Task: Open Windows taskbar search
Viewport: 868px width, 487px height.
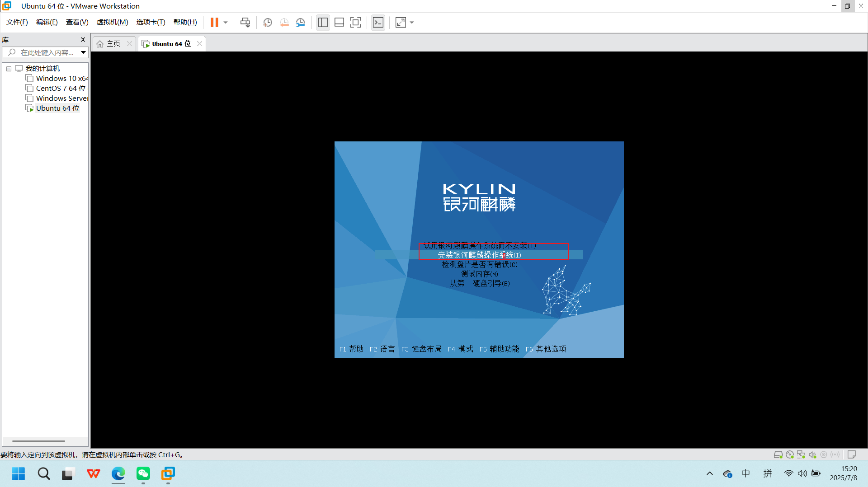Action: point(43,474)
